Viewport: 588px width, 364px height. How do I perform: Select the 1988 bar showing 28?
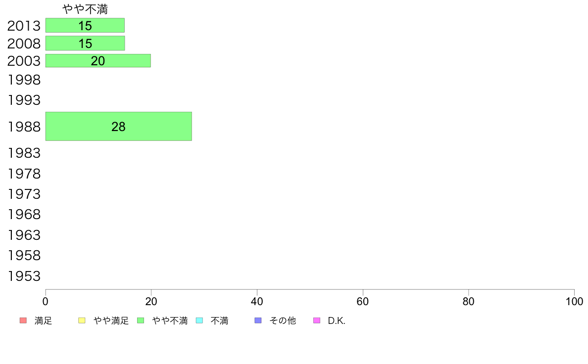[x=118, y=127]
